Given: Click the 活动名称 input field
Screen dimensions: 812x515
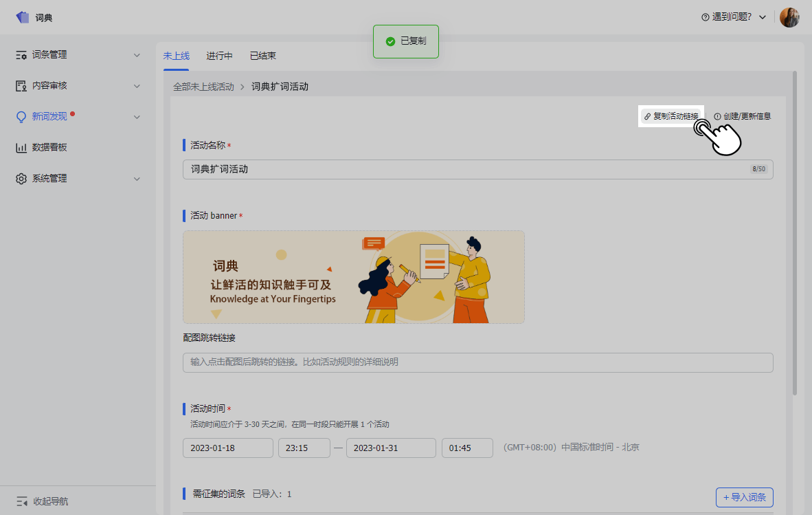Looking at the screenshot, I should tap(467, 169).
